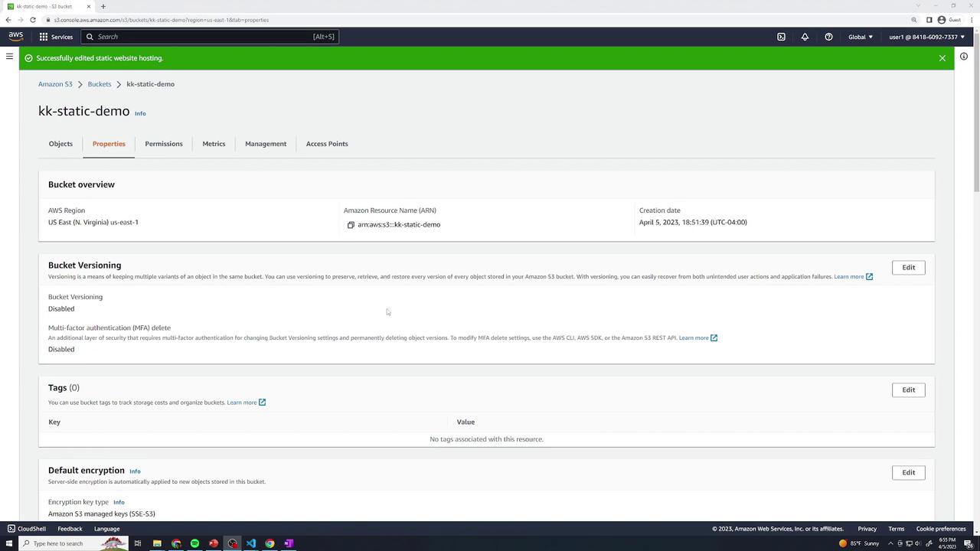Open File Explorer from the taskbar

click(157, 543)
